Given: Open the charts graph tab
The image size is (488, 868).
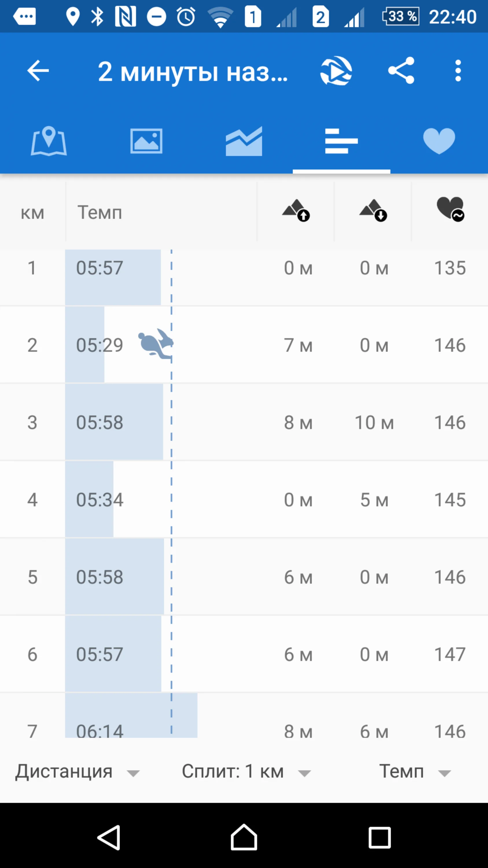Looking at the screenshot, I should (x=244, y=141).
